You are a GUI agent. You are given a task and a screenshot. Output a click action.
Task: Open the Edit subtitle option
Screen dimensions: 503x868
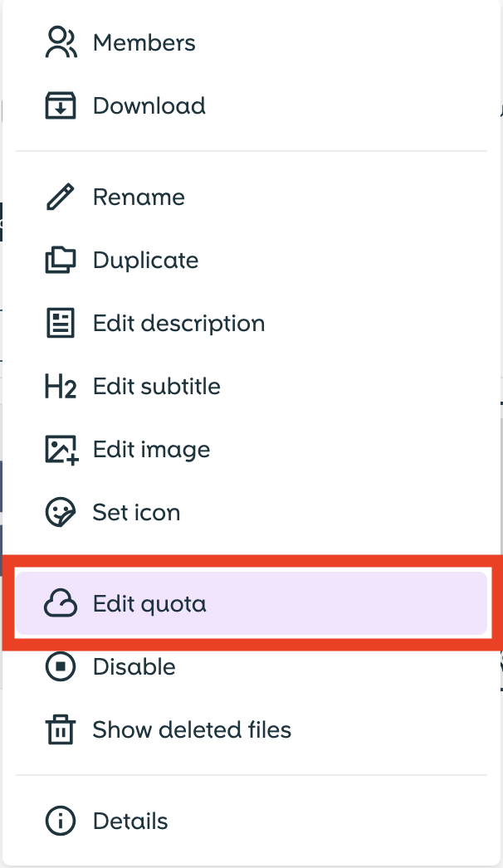pos(156,386)
